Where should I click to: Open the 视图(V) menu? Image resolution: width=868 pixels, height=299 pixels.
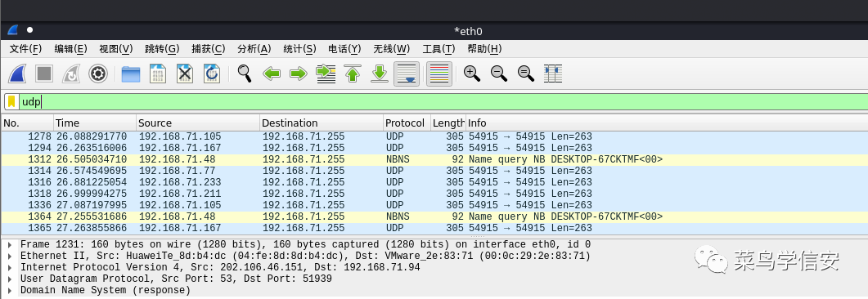[x=115, y=49]
